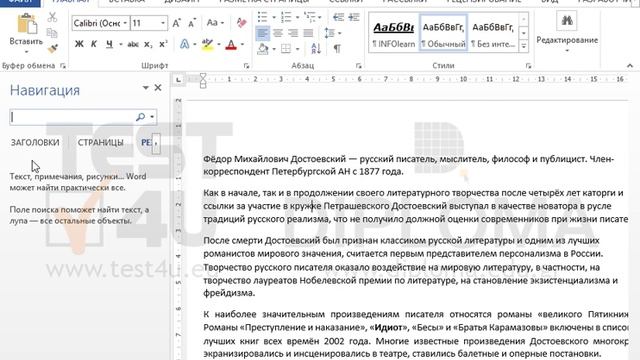
Task: Sort text with A-Z sort icon
Action: coord(316,49)
